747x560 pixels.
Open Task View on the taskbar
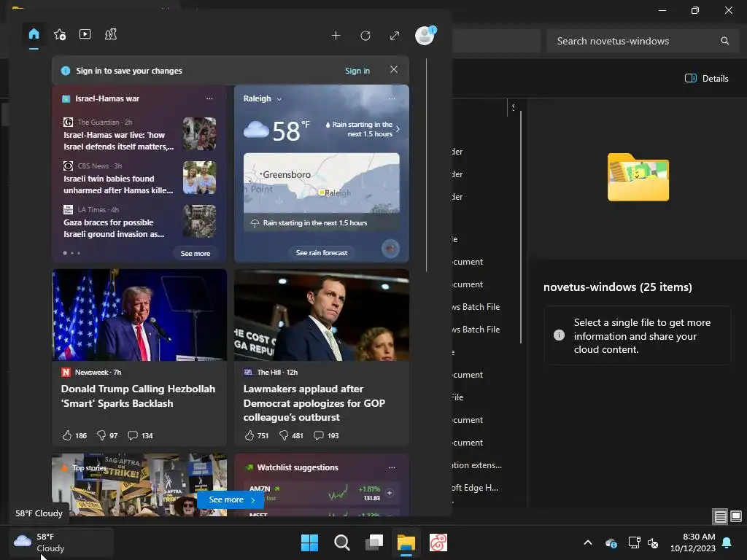374,542
